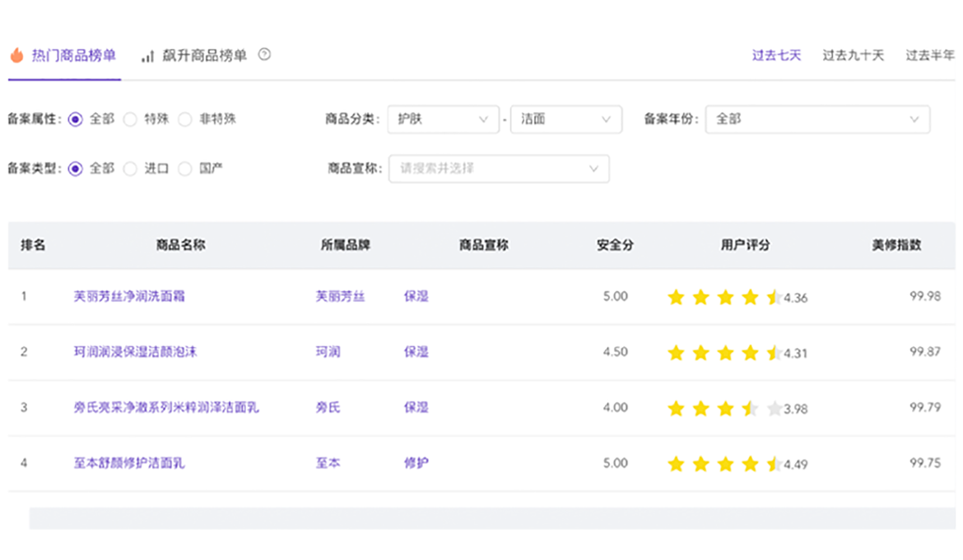
Task: Click the star rating for 旁氏 cleanser row
Action: 724,408
